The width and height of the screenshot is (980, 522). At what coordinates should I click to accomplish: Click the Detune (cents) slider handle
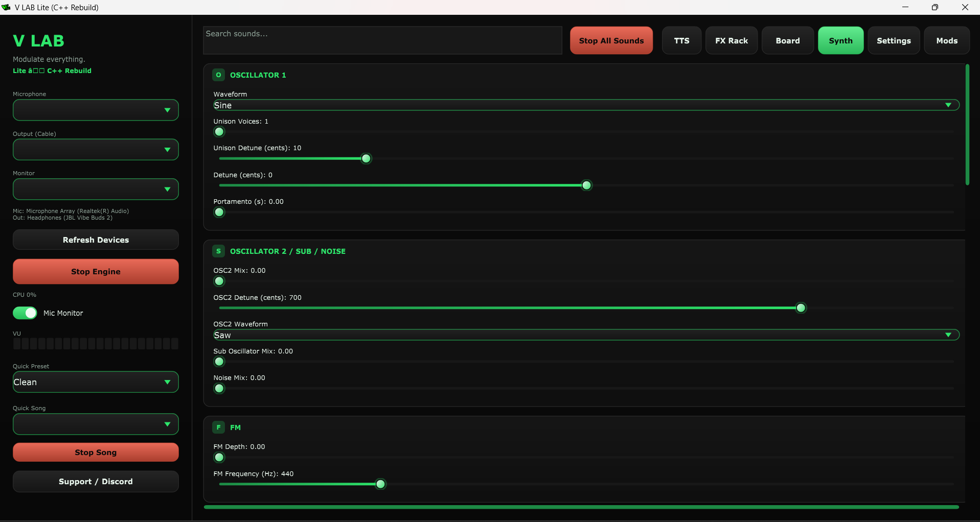coord(587,185)
